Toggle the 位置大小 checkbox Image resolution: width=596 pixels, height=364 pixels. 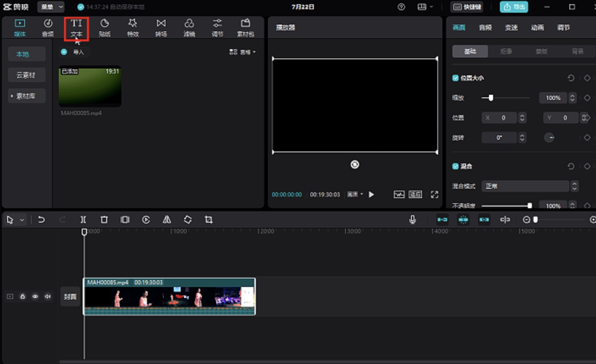(x=455, y=78)
